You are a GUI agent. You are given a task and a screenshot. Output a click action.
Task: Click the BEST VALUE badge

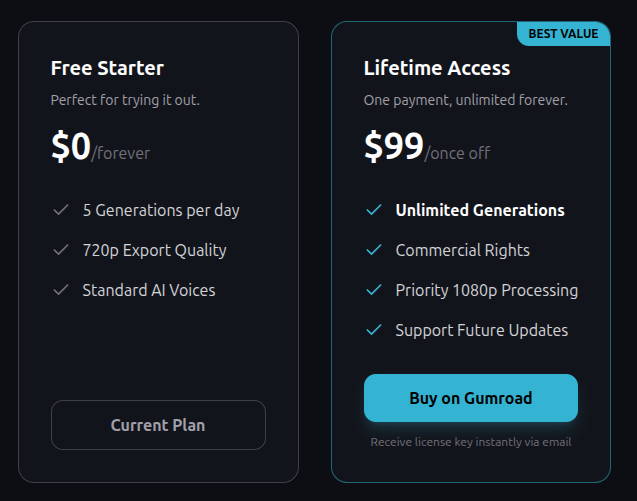coord(563,34)
